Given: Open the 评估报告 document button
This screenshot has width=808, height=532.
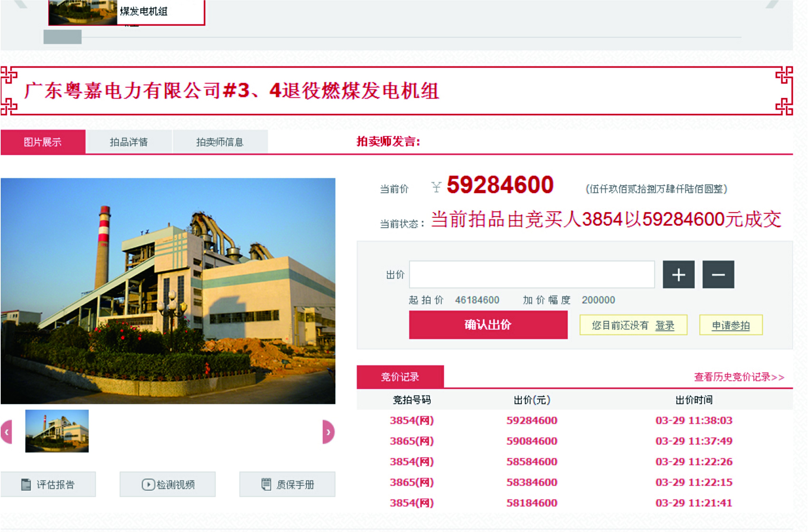Looking at the screenshot, I should click(48, 484).
